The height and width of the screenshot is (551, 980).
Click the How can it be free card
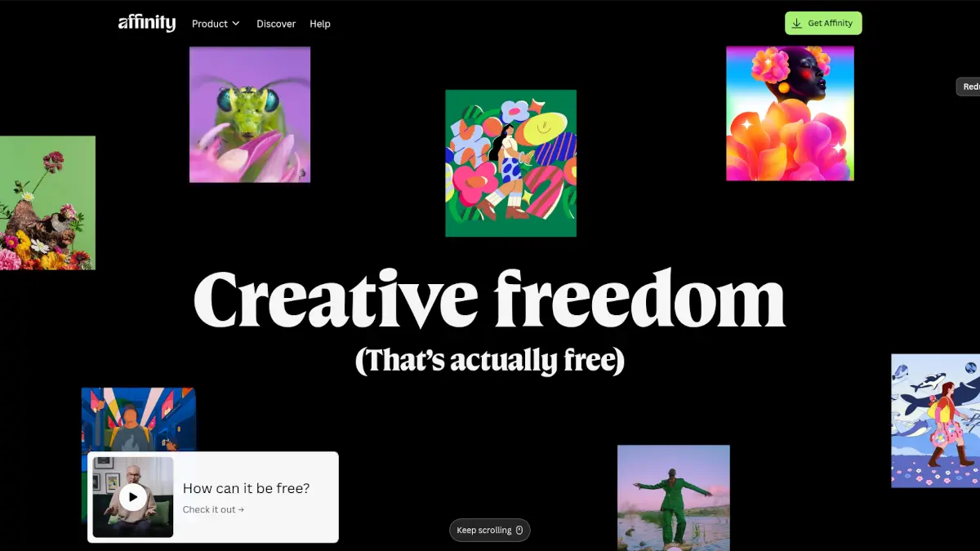coord(213,497)
